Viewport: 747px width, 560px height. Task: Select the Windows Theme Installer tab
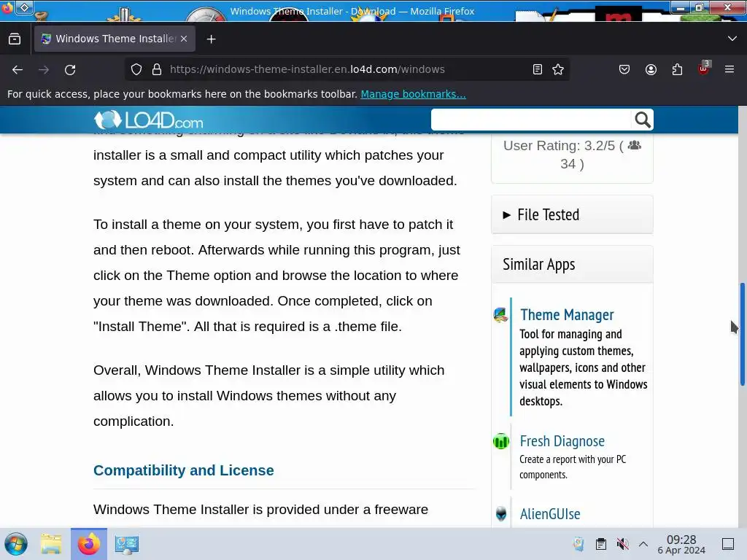coord(115,39)
